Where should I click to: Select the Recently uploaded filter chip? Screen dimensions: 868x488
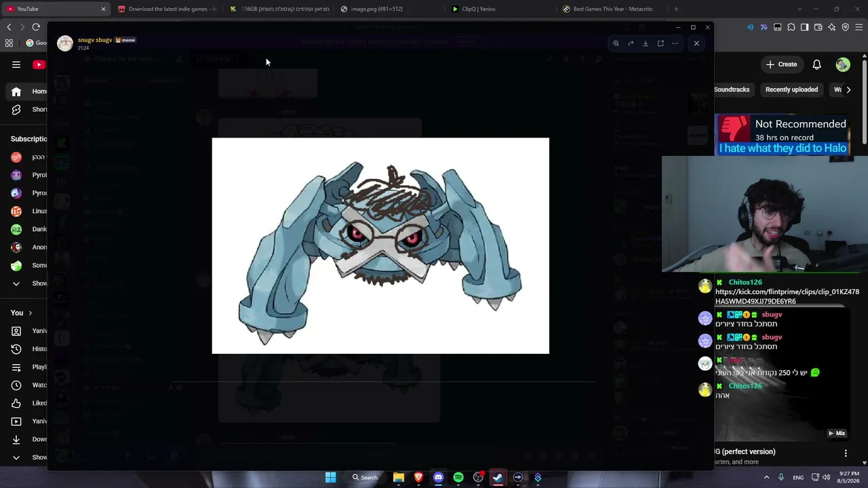[791, 89]
